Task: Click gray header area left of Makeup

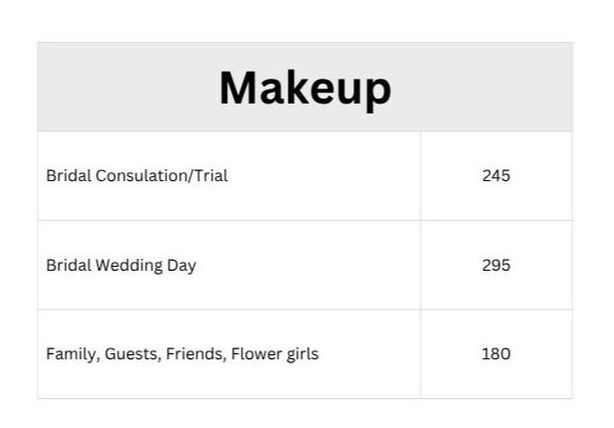Action: click(x=120, y=88)
